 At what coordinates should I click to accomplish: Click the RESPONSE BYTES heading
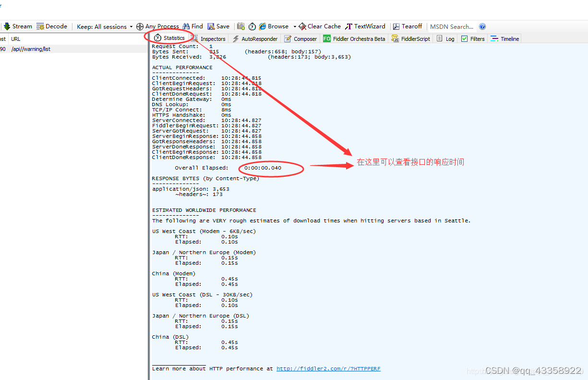205,178
